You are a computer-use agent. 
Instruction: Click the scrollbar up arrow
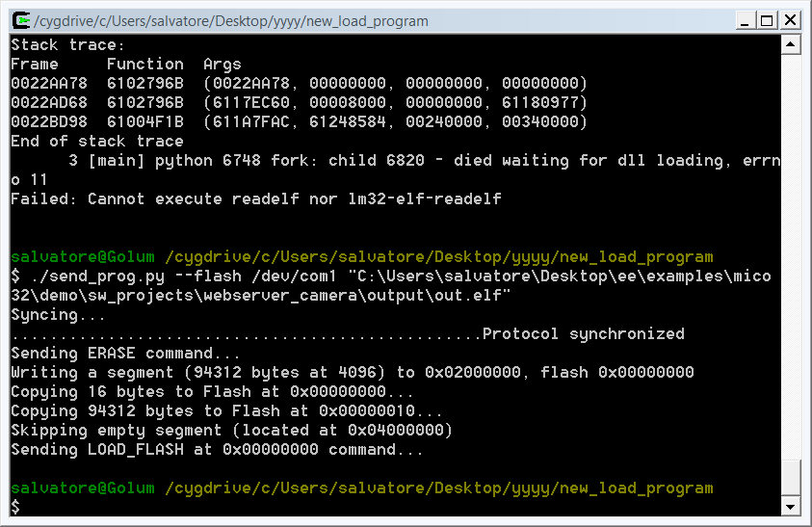(x=790, y=44)
